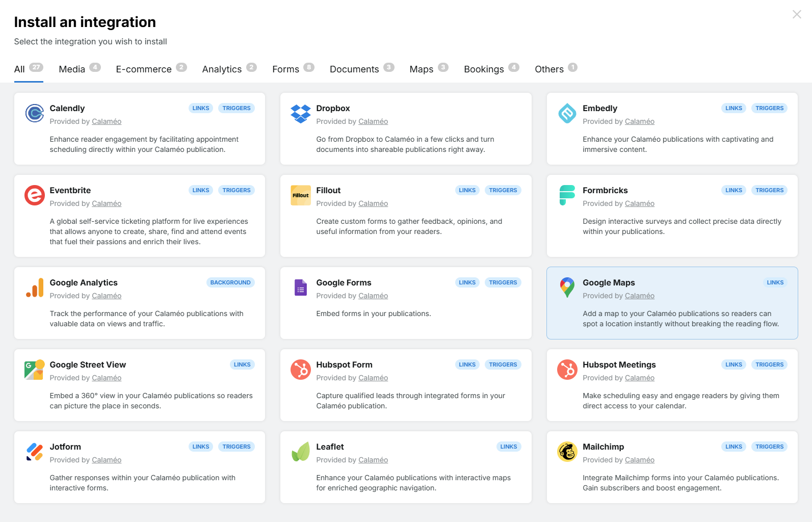Open the Others tab

pos(556,69)
